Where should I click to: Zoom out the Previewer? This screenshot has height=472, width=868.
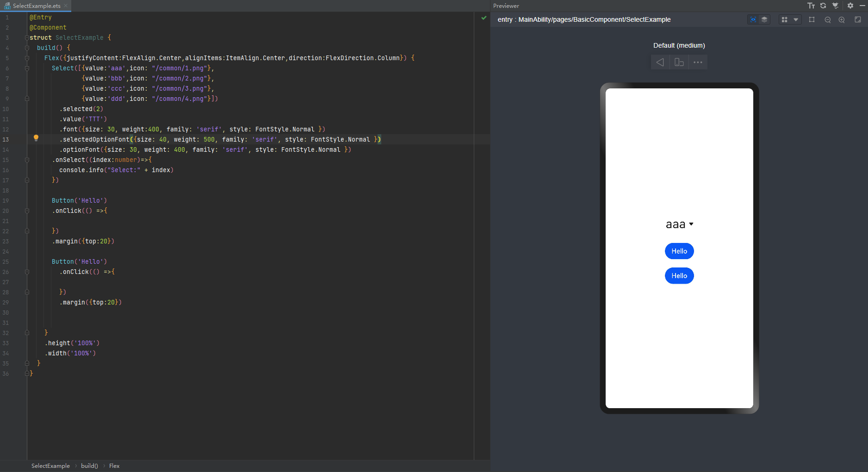(x=828, y=19)
